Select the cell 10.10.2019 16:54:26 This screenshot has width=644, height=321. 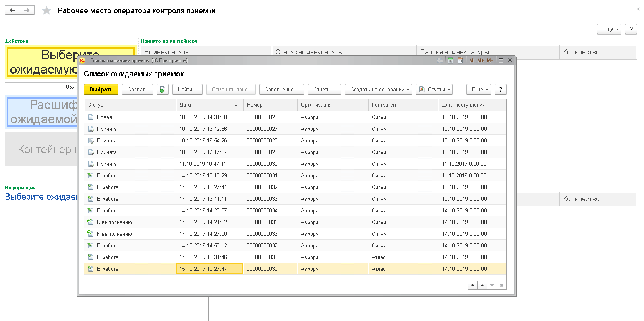(x=209, y=140)
